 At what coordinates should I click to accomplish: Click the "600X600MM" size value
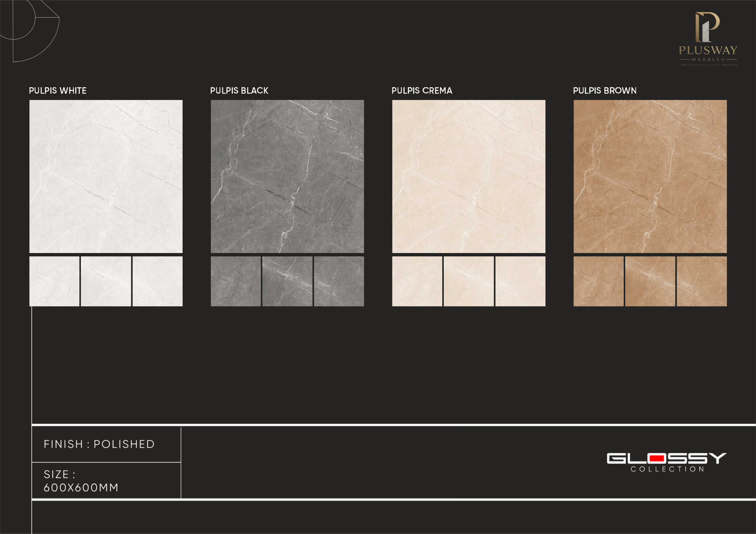(x=81, y=488)
